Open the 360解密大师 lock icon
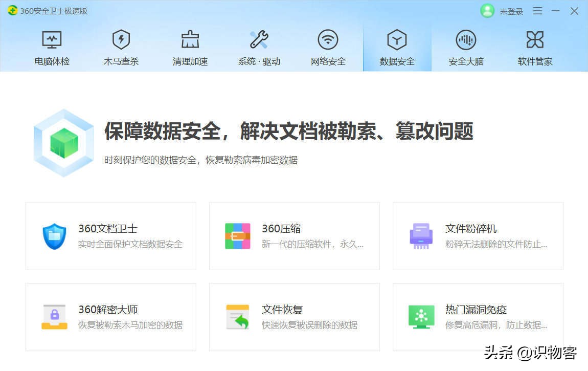Screen dimensions: 588x371 pos(54,316)
